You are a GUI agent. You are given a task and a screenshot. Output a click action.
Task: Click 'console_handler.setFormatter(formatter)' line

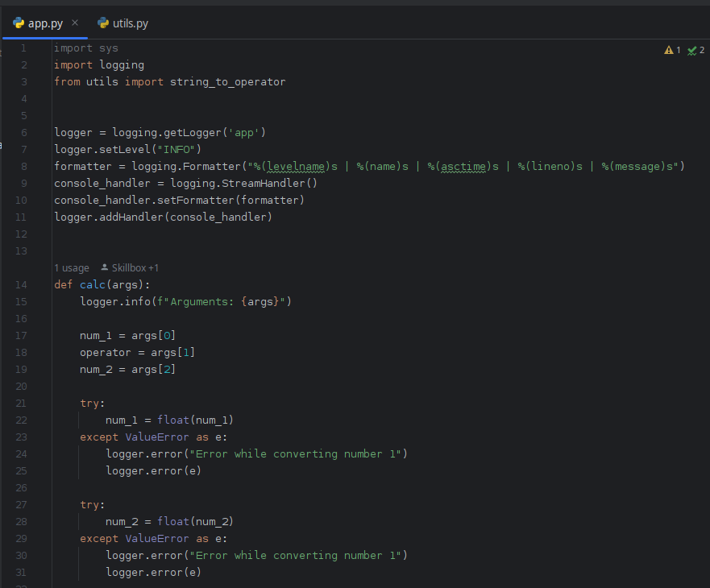[x=179, y=200]
